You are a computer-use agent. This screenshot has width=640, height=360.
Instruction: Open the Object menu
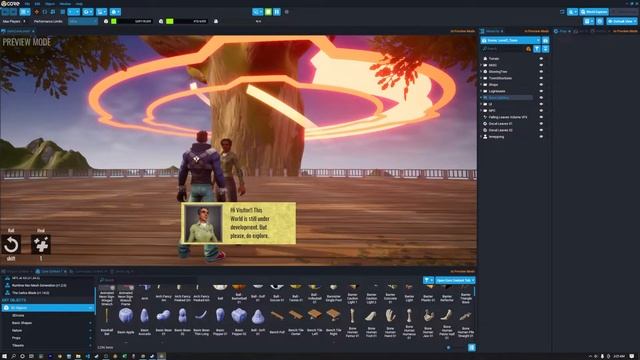tap(50, 4)
